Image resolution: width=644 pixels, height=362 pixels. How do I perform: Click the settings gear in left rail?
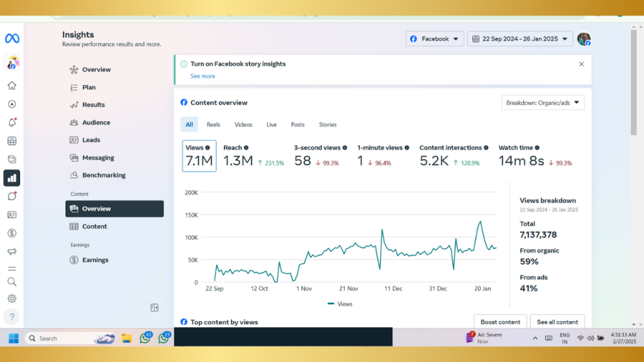tap(12, 299)
